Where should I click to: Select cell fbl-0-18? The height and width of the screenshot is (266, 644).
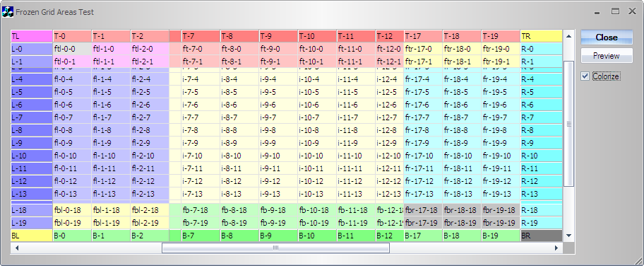tap(72, 210)
